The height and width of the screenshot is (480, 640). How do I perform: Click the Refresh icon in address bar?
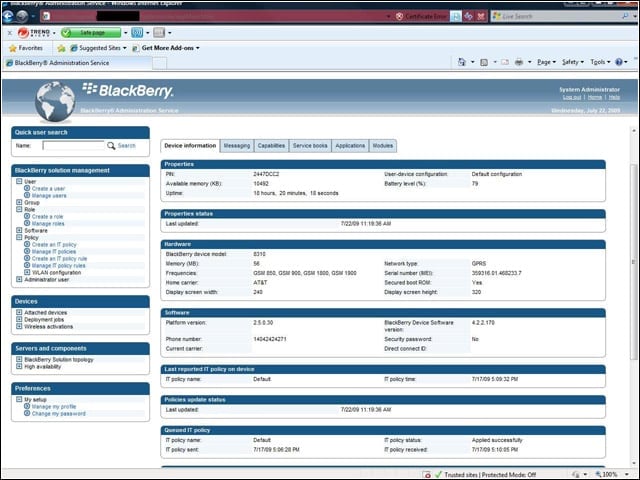tap(468, 16)
